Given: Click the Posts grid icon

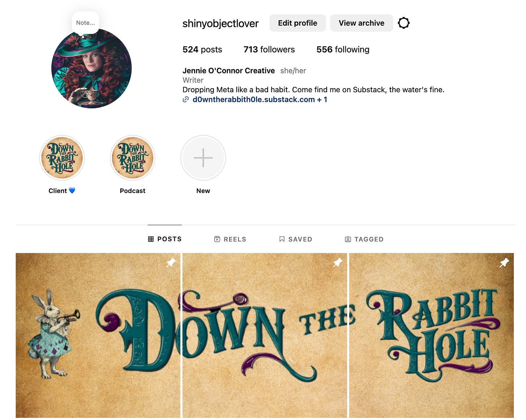Looking at the screenshot, I should (x=151, y=239).
